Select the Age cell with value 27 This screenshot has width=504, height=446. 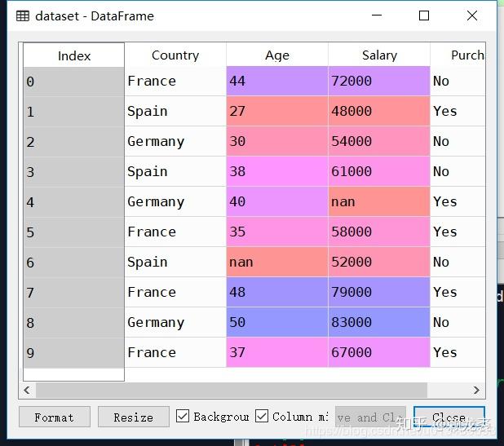point(277,111)
